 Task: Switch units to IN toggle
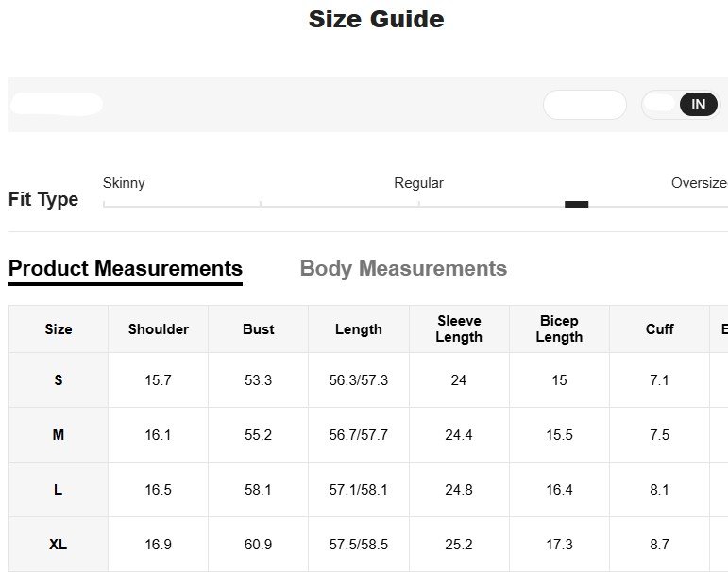(698, 105)
